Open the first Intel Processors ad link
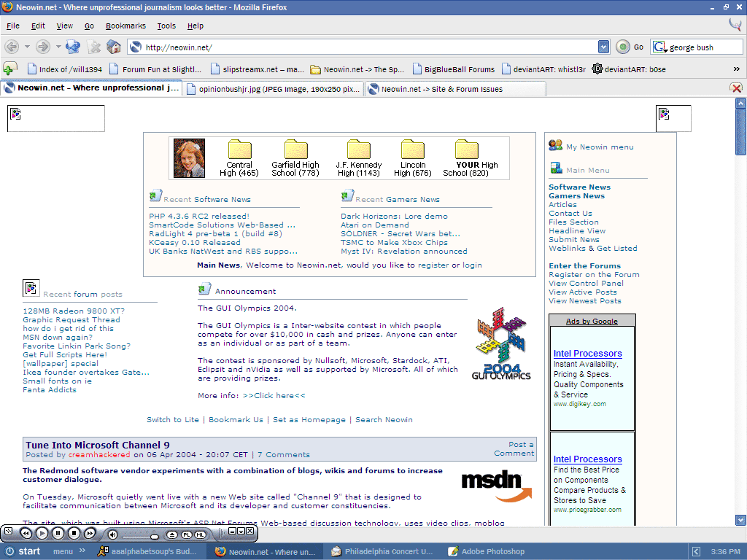This screenshot has height=560, width=747. [x=587, y=354]
